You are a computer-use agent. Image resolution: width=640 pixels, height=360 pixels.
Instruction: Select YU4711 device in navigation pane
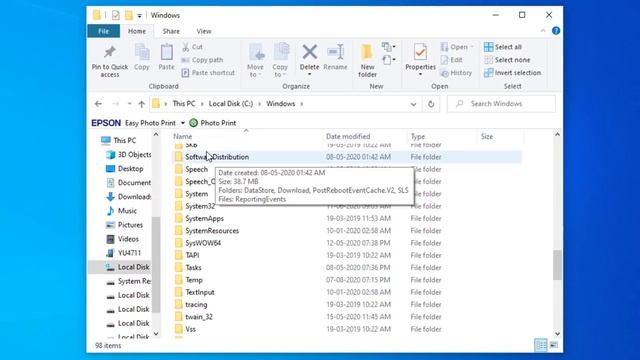[x=123, y=253]
